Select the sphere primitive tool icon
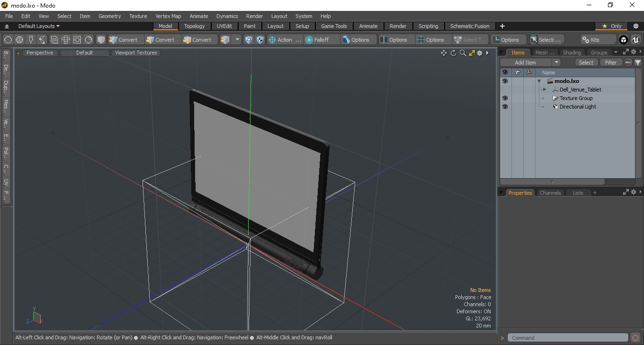The image size is (644, 345). (8, 40)
